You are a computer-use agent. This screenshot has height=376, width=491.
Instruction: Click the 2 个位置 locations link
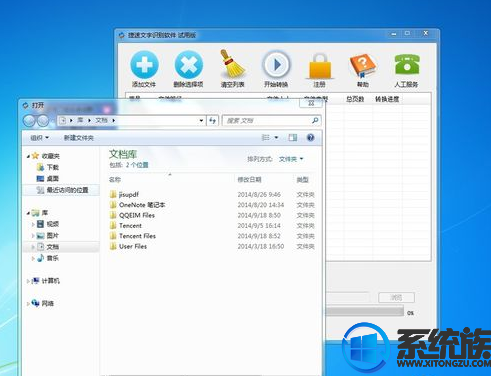pos(137,165)
